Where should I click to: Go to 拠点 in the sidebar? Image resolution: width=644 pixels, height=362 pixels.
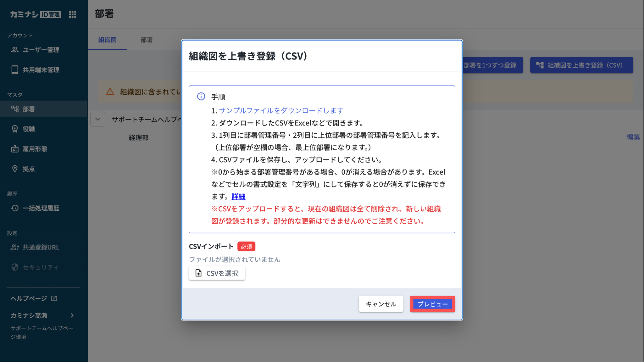[29, 169]
